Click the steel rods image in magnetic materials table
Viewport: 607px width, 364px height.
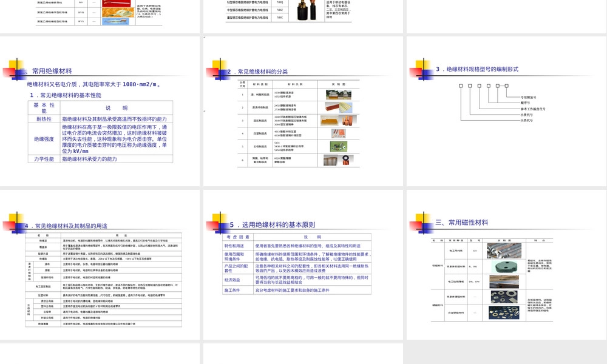point(504,251)
